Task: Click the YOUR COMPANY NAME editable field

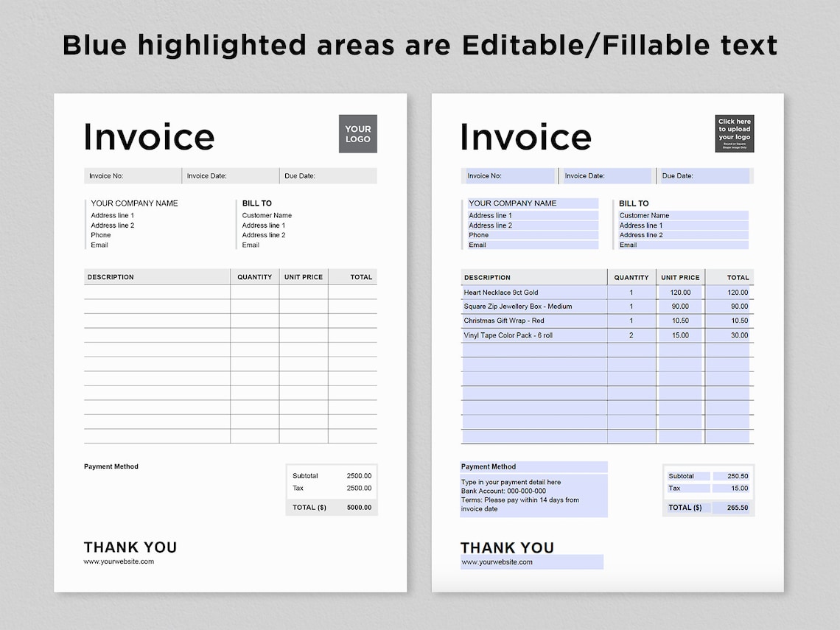Action: (532, 203)
